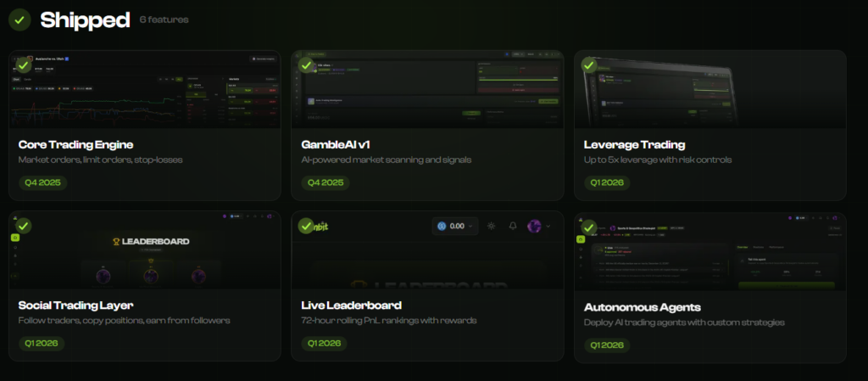
Task: Click the Social Trading Layer card title
Action: [x=75, y=305]
